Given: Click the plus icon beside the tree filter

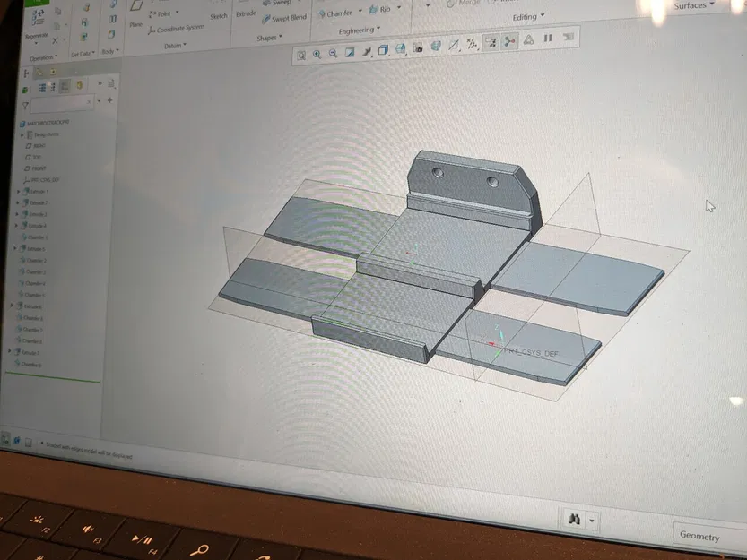Looking at the screenshot, I should click(110, 100).
